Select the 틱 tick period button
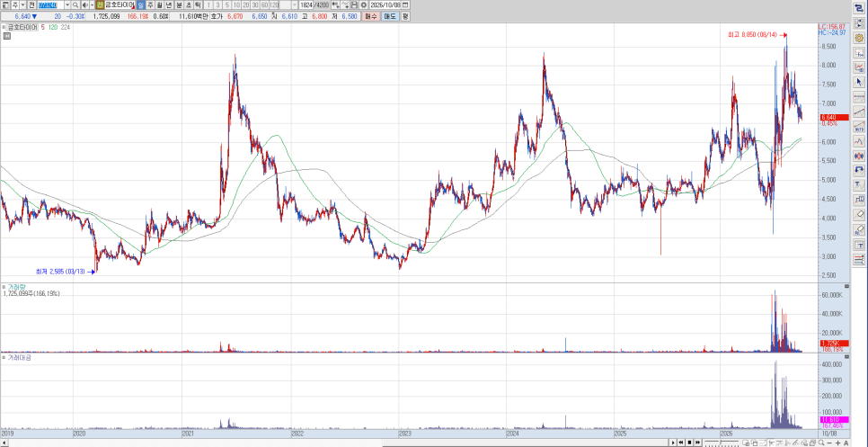Viewport: 868px width, 447px height. click(x=197, y=4)
